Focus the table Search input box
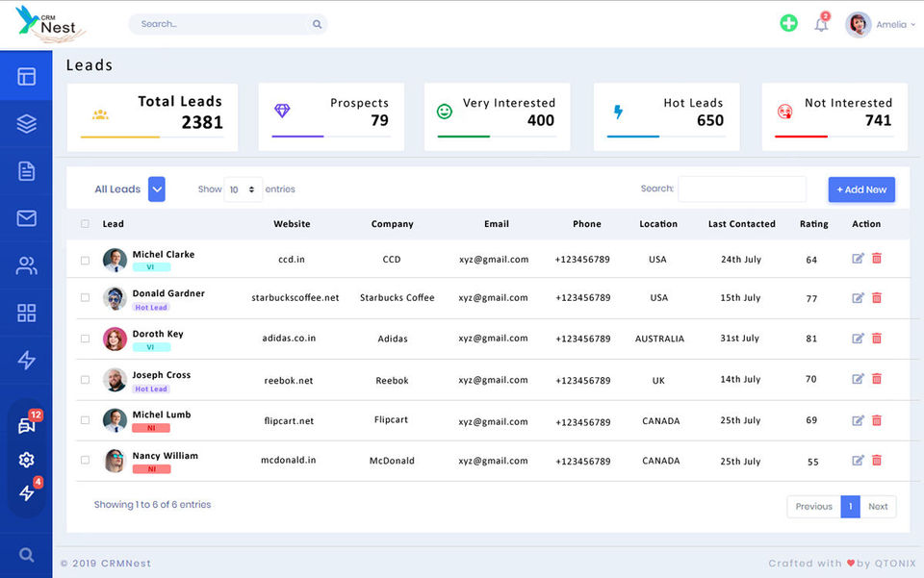This screenshot has height=578, width=924. click(x=742, y=188)
